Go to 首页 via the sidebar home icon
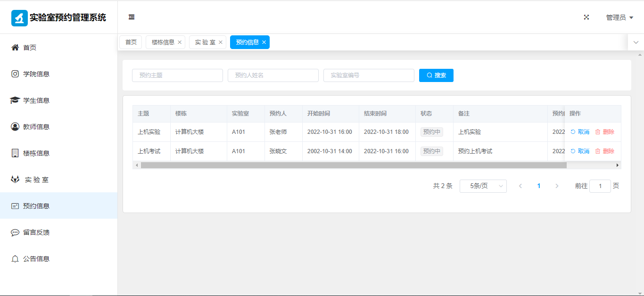 [x=15, y=48]
